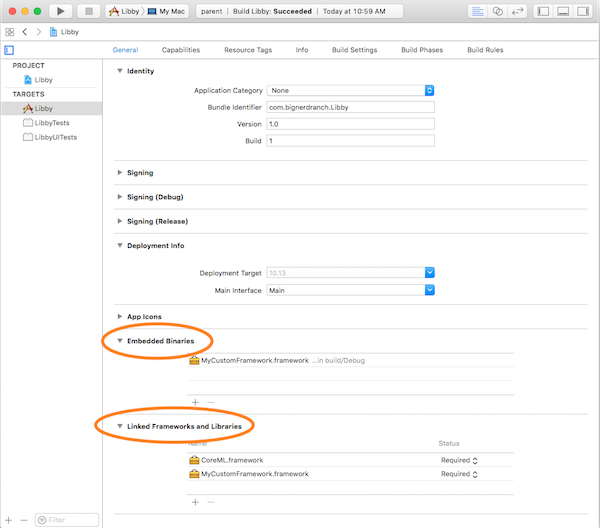Open the Capabilities tab
The height and width of the screenshot is (528, 600).
(181, 50)
